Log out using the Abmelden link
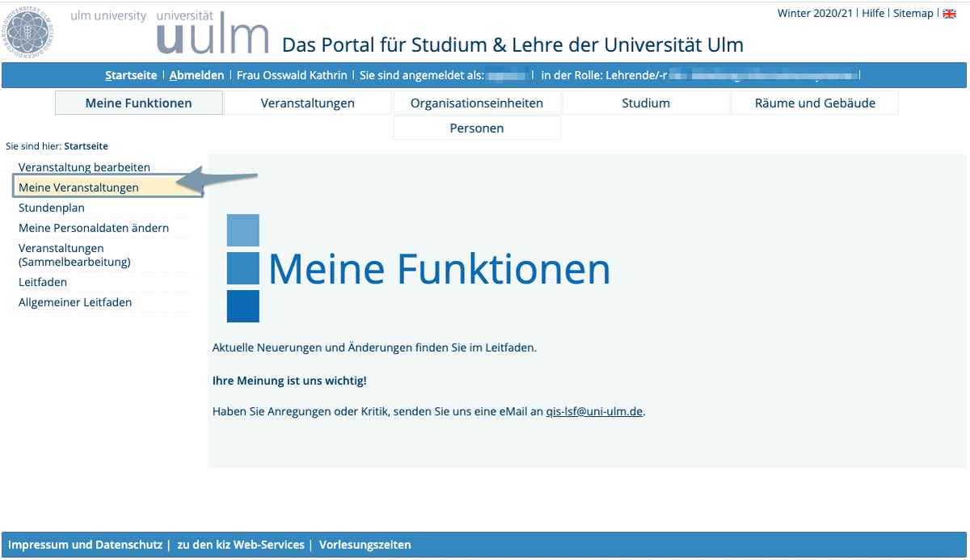This screenshot has height=560, width=970. (196, 75)
